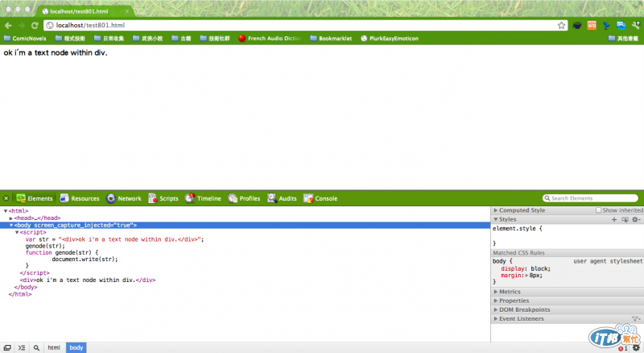Click the browser Forward arrow
Viewport: 644px width, 353px height.
[x=22, y=26]
